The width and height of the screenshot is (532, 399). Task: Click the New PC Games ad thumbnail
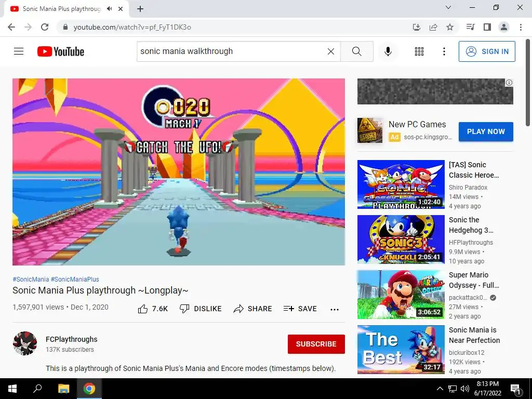[370, 130]
